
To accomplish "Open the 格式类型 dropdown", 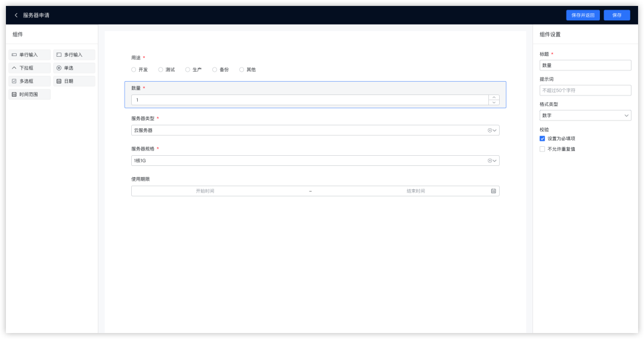I will point(585,115).
